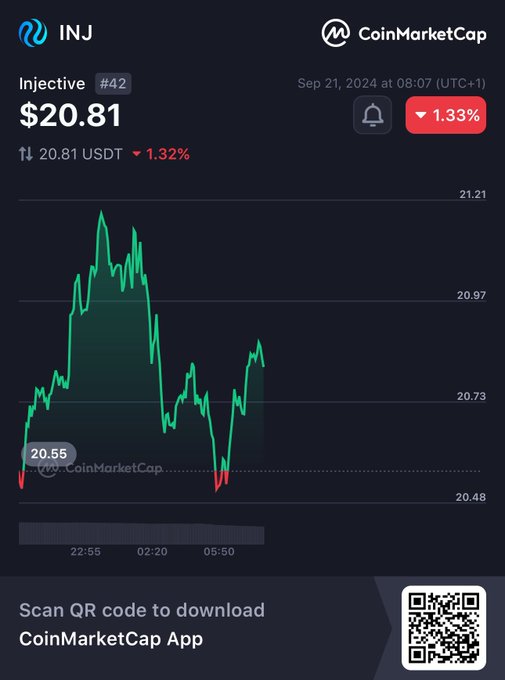The height and width of the screenshot is (680, 505).
Task: Click the INJ blue swirl logo
Action: pos(33,33)
